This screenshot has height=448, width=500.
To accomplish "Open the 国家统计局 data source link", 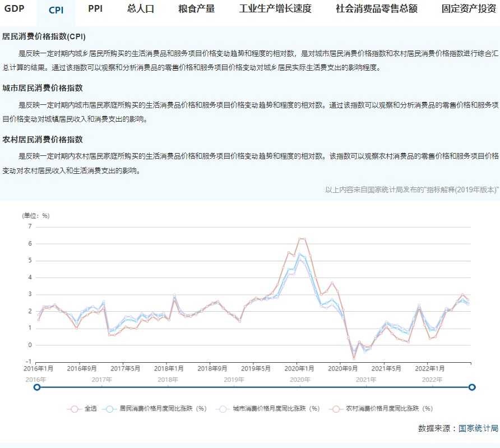I will [x=478, y=428].
